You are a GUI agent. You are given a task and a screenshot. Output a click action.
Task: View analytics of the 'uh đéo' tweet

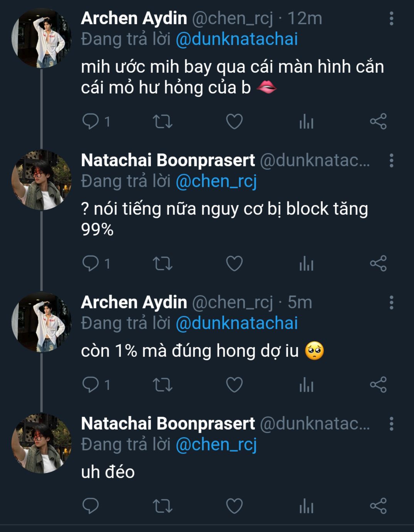[x=306, y=506]
